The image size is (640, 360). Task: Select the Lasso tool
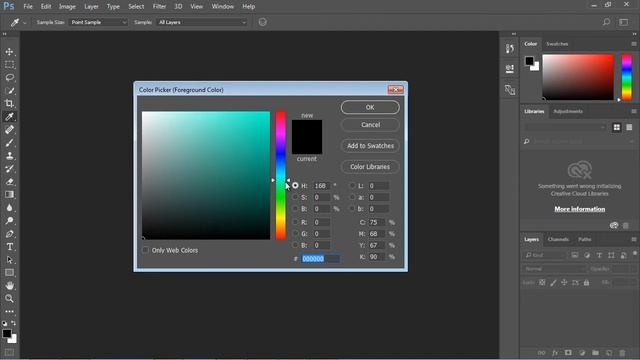[x=9, y=78]
